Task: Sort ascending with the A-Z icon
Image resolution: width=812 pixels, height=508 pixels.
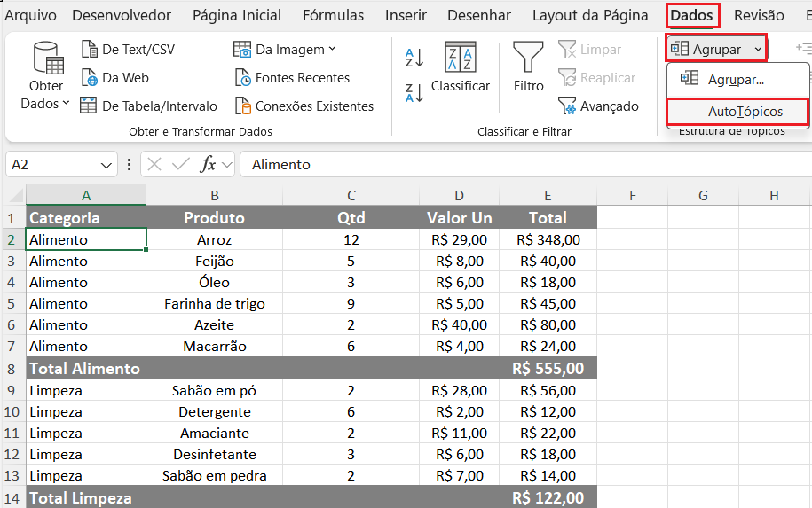Action: tap(414, 59)
